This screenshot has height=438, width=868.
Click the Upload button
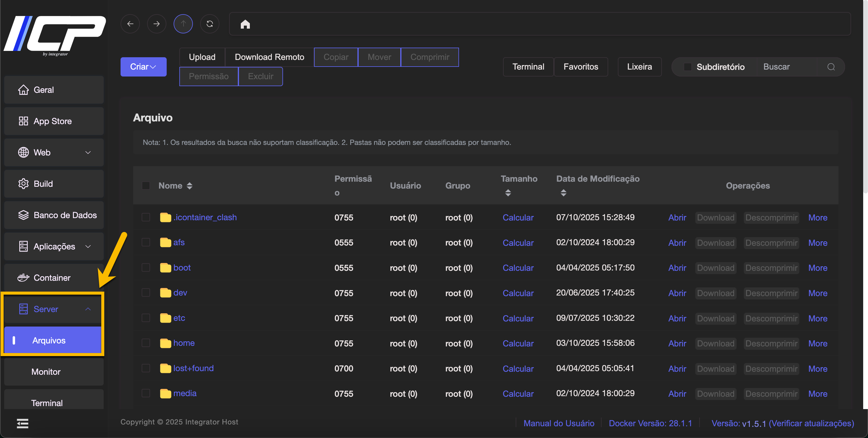(202, 57)
